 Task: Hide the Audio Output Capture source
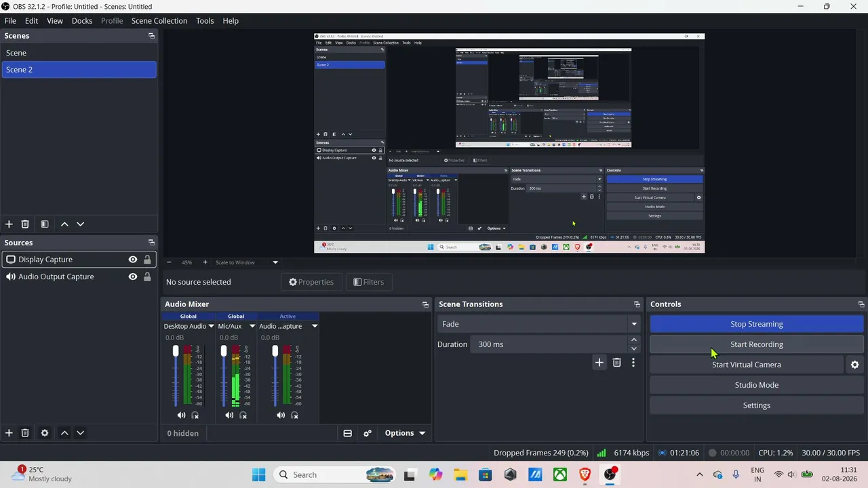coord(133,277)
